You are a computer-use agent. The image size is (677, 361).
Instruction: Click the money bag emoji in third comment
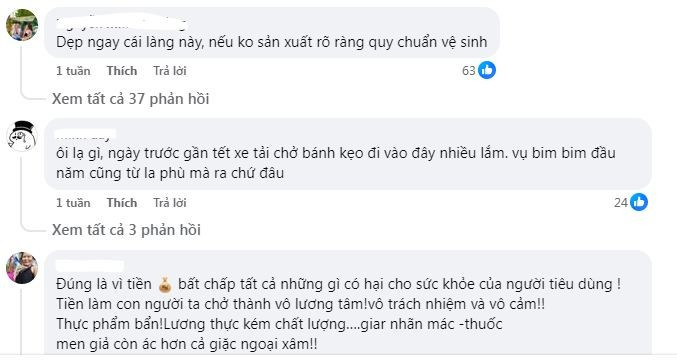point(165,285)
